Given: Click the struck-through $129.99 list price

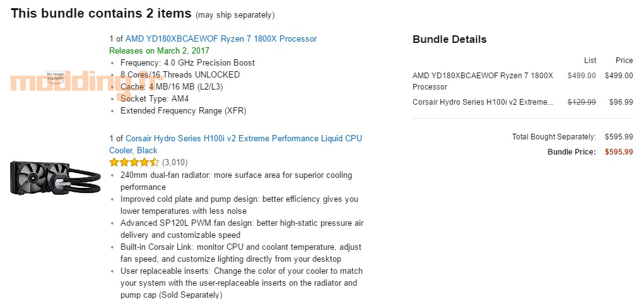Looking at the screenshot, I should pos(582,102).
